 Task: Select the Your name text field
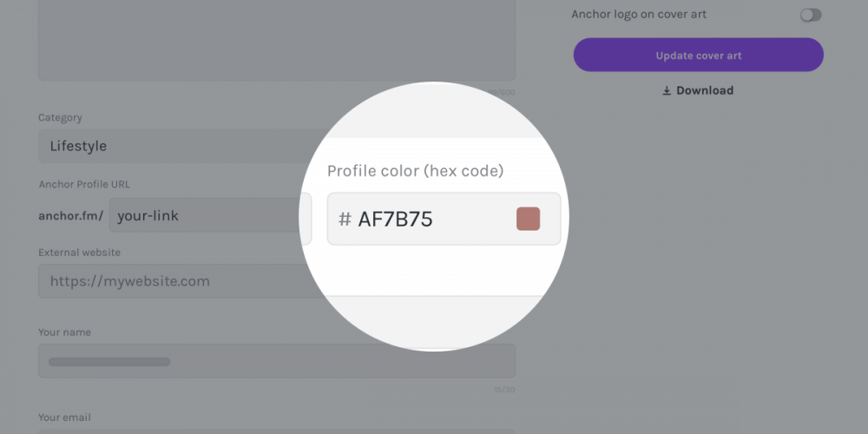click(x=276, y=361)
